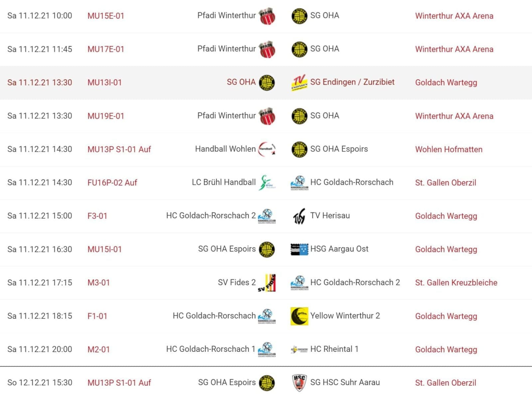Click the SG Endingen / Zurzibiet team name
The image size is (532, 397).
pos(352,82)
